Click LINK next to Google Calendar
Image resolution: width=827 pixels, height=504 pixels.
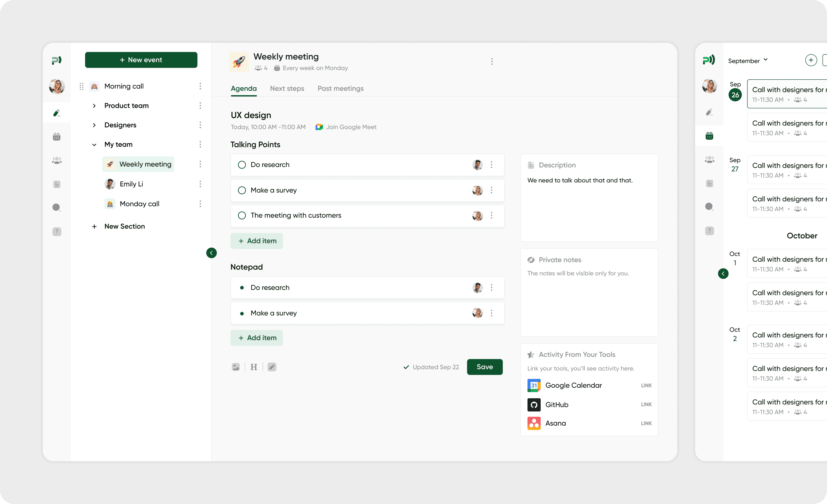coord(646,385)
